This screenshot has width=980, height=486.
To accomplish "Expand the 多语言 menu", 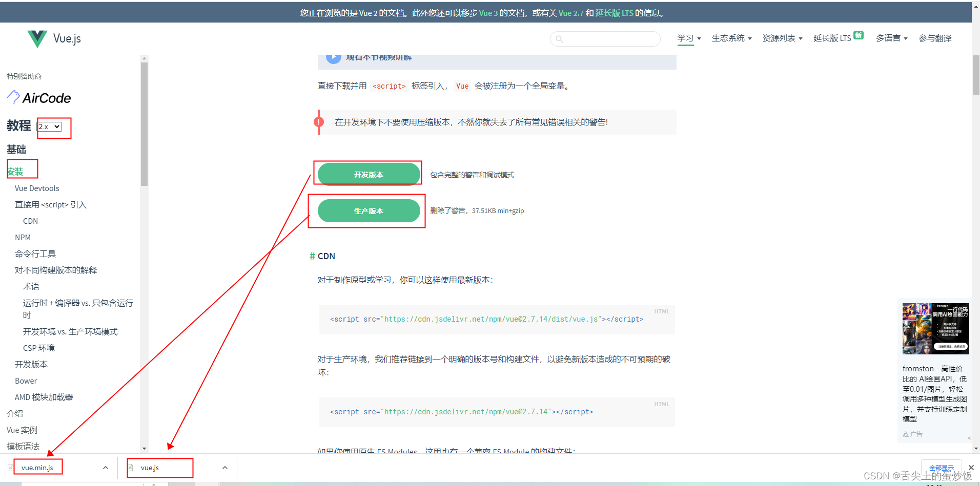I will [x=891, y=38].
